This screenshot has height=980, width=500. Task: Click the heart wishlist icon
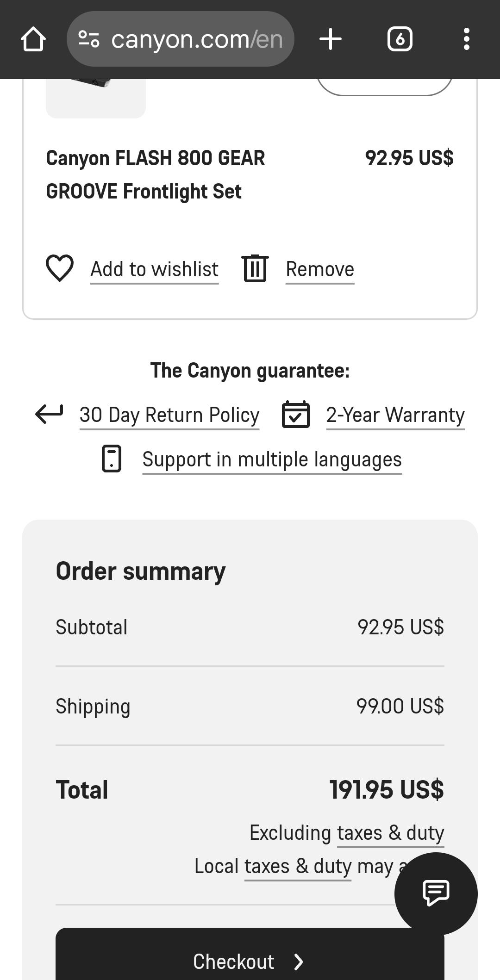60,268
